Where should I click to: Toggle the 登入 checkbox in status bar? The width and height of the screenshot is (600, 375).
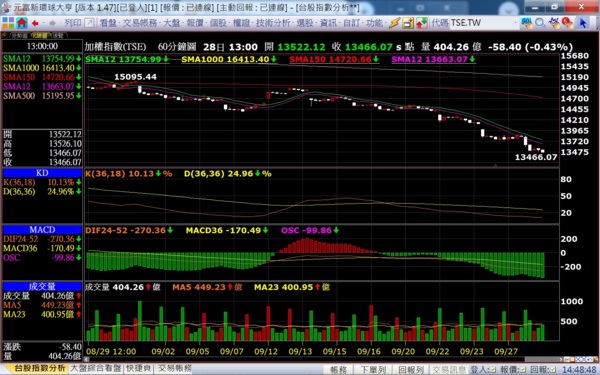[492, 370]
